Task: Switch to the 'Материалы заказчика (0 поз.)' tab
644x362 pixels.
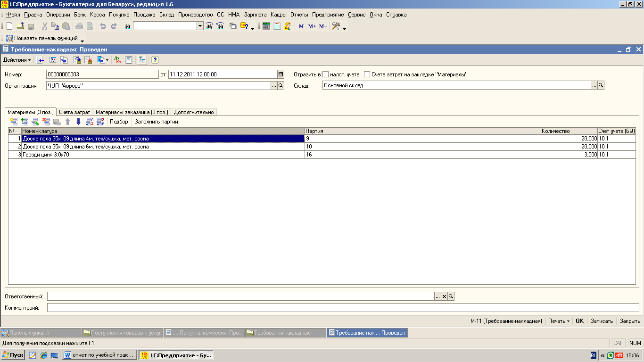Action: (132, 112)
